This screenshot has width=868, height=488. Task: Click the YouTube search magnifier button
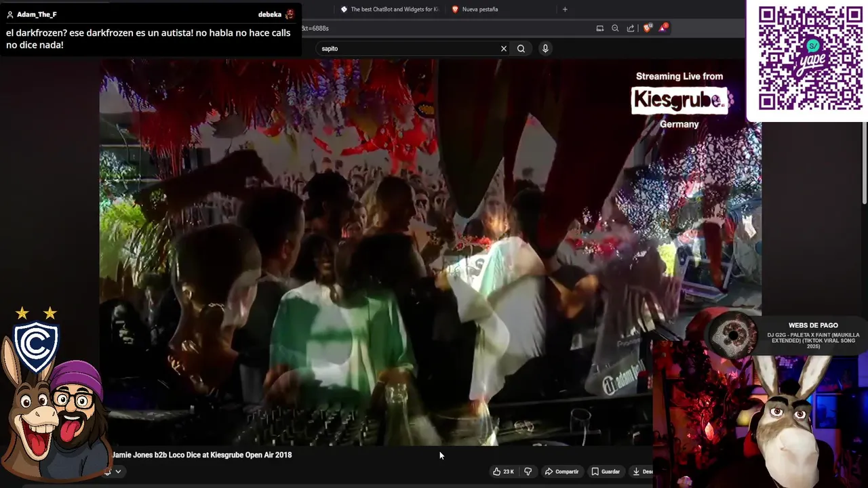pos(521,49)
